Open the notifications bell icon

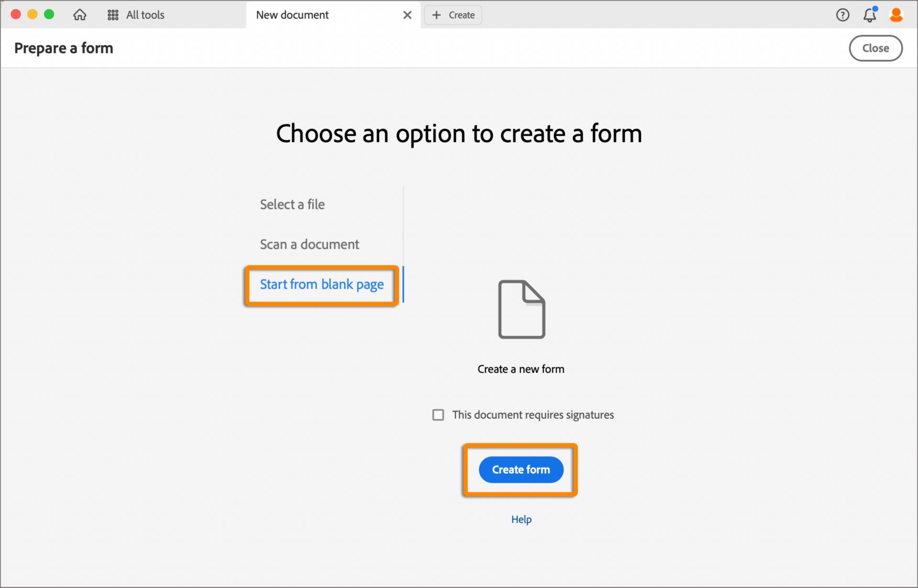tap(869, 15)
